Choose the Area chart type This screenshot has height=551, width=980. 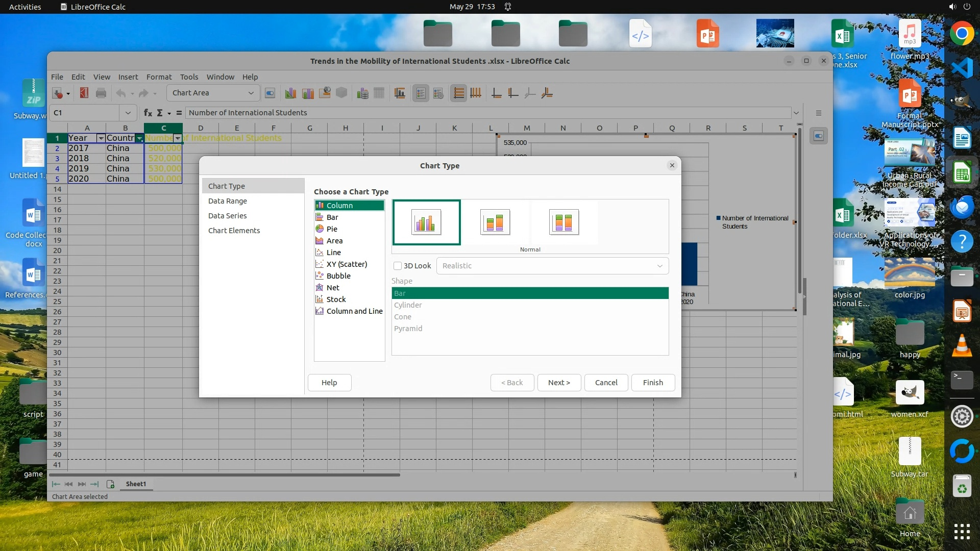(x=334, y=241)
